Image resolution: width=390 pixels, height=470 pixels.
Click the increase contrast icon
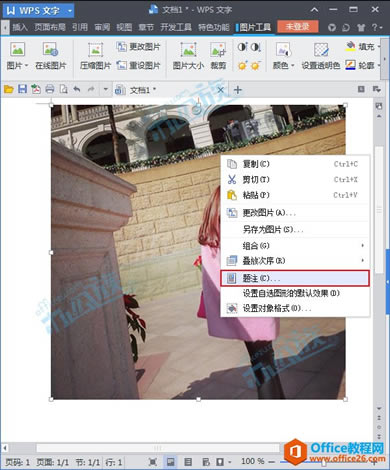(x=242, y=47)
